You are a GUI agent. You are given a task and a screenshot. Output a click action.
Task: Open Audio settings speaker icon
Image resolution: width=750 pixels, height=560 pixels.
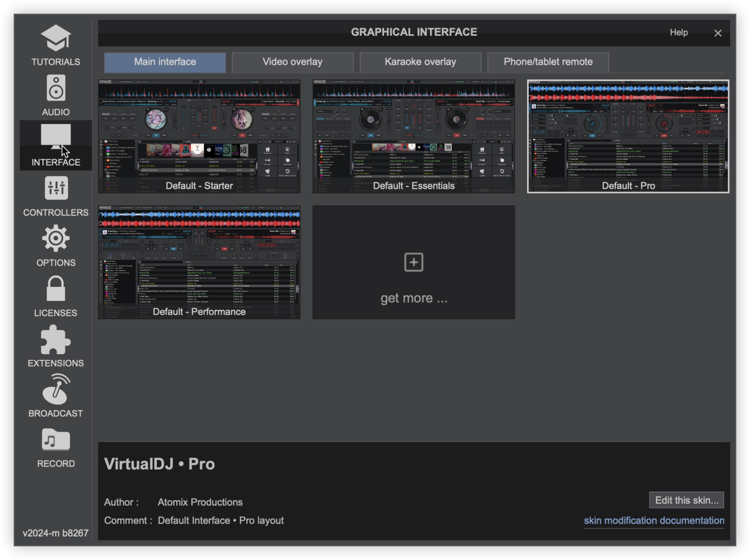(55, 88)
